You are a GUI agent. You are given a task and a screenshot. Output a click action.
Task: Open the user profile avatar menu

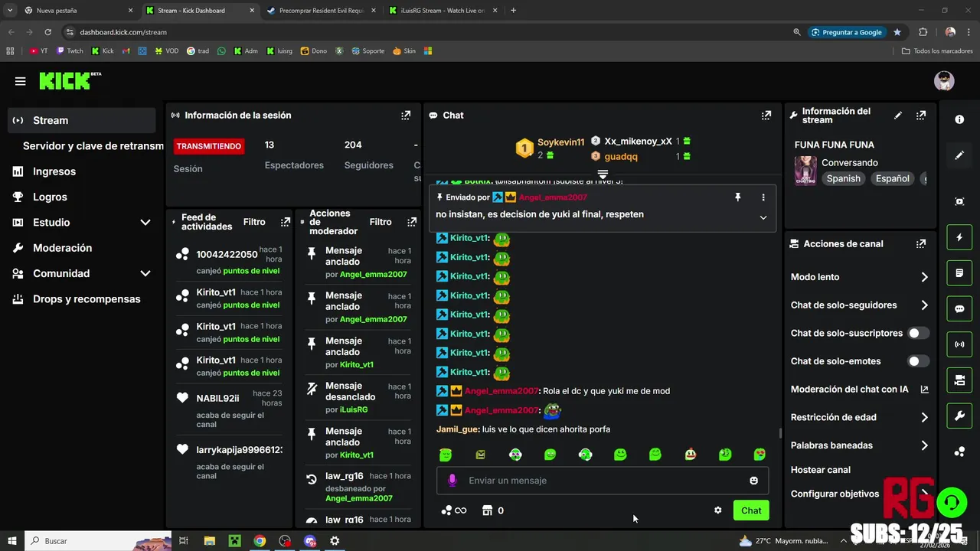tap(944, 80)
